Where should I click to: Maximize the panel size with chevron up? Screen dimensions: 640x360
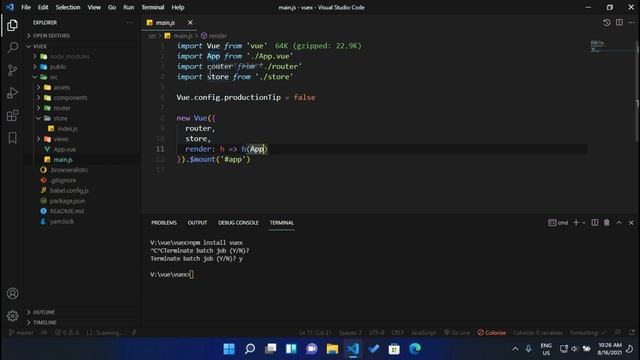point(619,222)
